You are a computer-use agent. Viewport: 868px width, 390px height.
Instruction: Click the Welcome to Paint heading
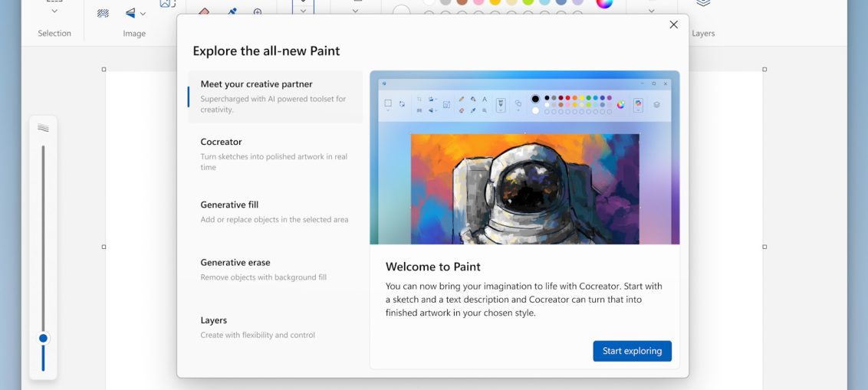(x=433, y=267)
